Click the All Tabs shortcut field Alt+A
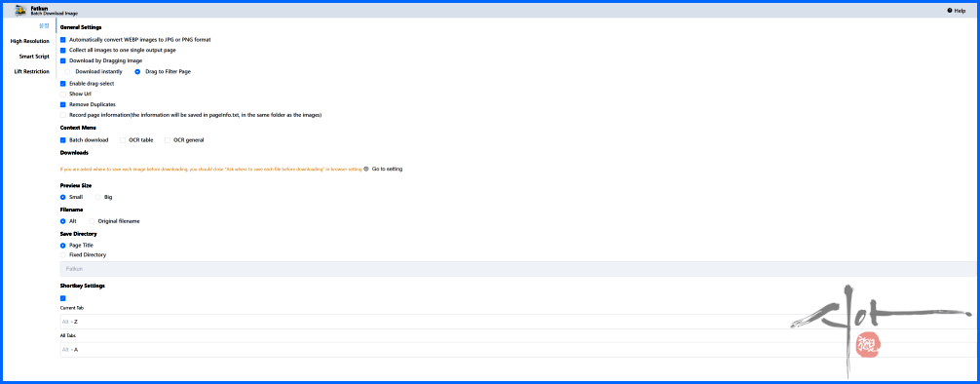 (517, 350)
